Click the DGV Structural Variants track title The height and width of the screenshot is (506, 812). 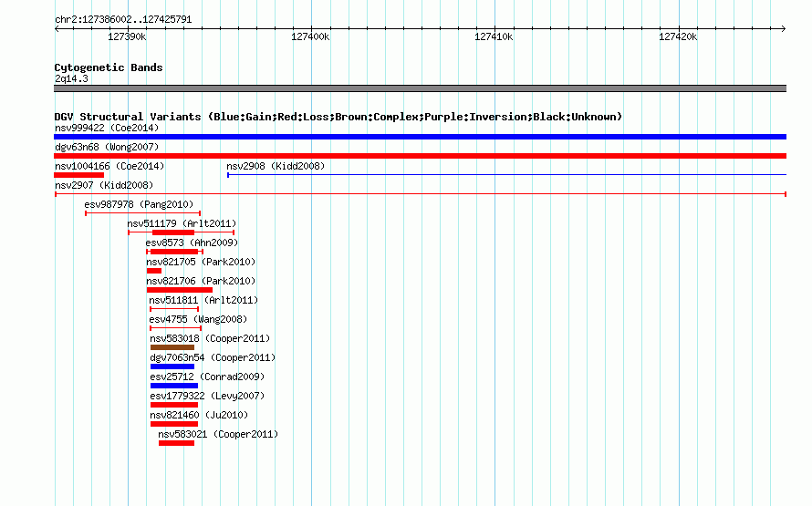338,117
